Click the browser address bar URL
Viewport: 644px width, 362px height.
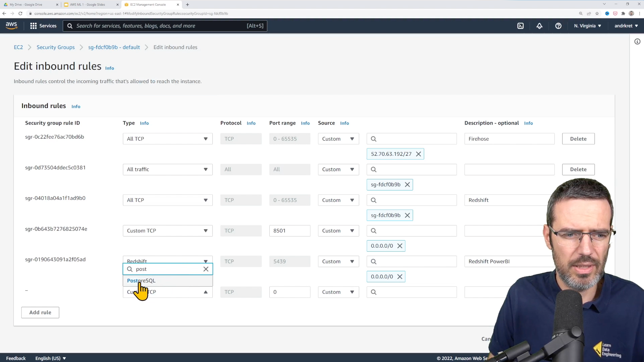point(131,13)
